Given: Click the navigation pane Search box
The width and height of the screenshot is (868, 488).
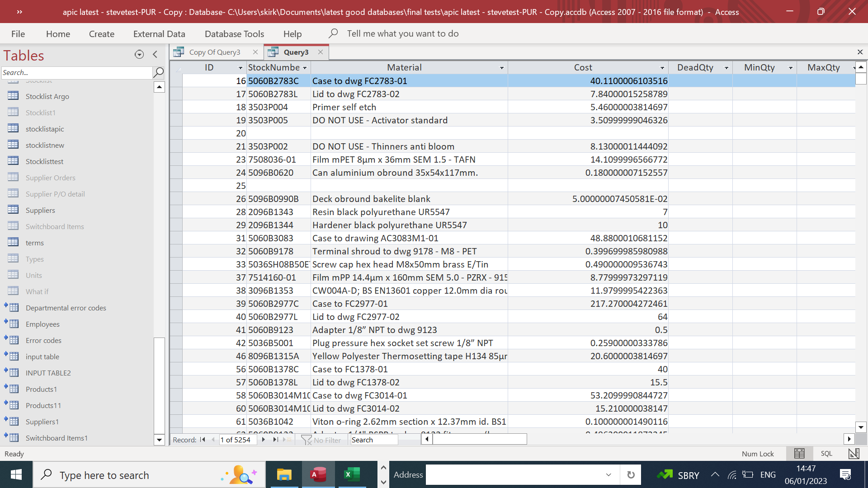Looking at the screenshot, I should (x=77, y=72).
